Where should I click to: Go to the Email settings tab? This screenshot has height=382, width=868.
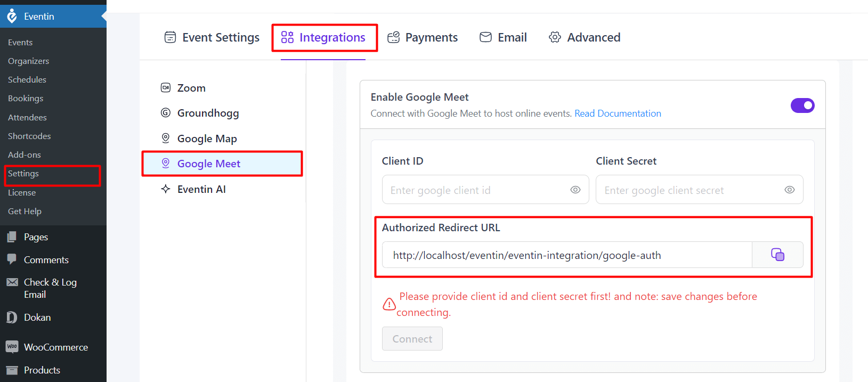click(x=503, y=37)
